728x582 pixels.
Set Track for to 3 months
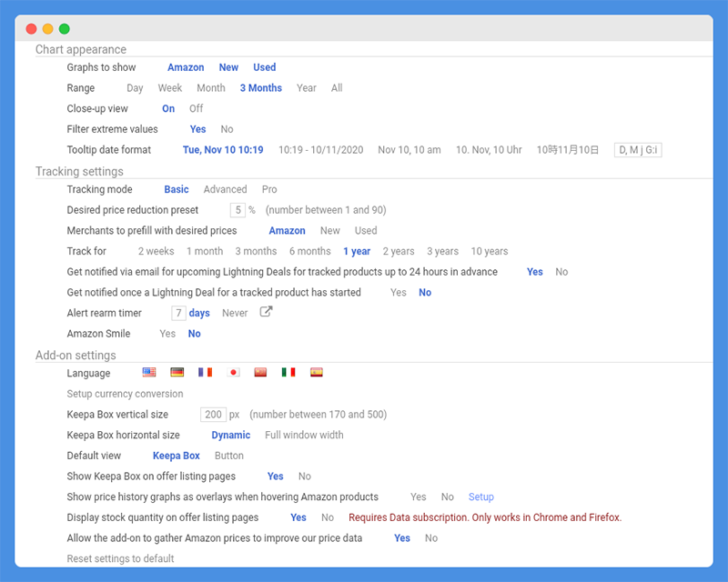tap(256, 251)
